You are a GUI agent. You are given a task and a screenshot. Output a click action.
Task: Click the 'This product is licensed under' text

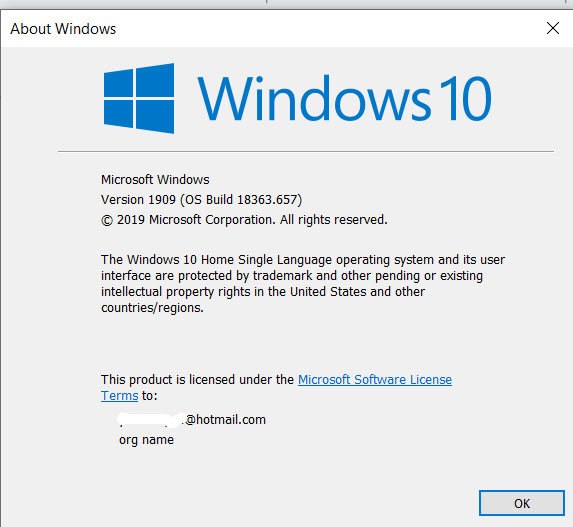[x=197, y=379]
